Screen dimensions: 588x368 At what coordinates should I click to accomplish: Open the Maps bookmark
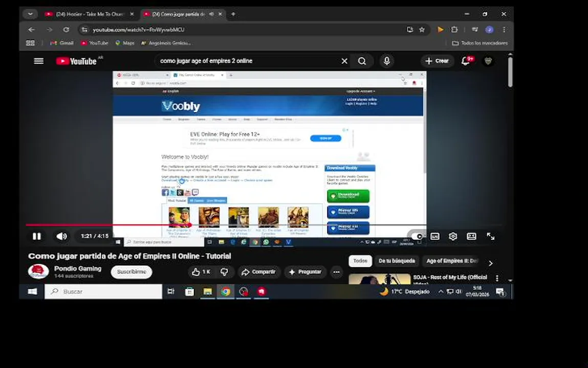125,43
